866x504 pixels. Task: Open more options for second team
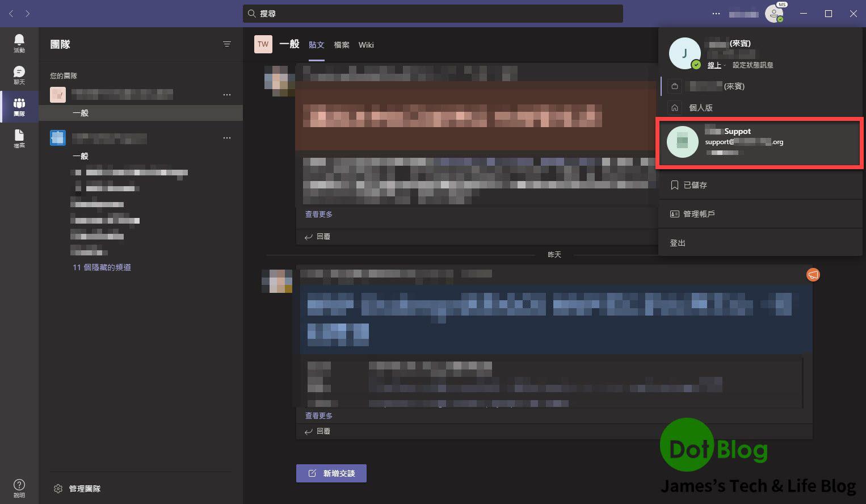[227, 138]
